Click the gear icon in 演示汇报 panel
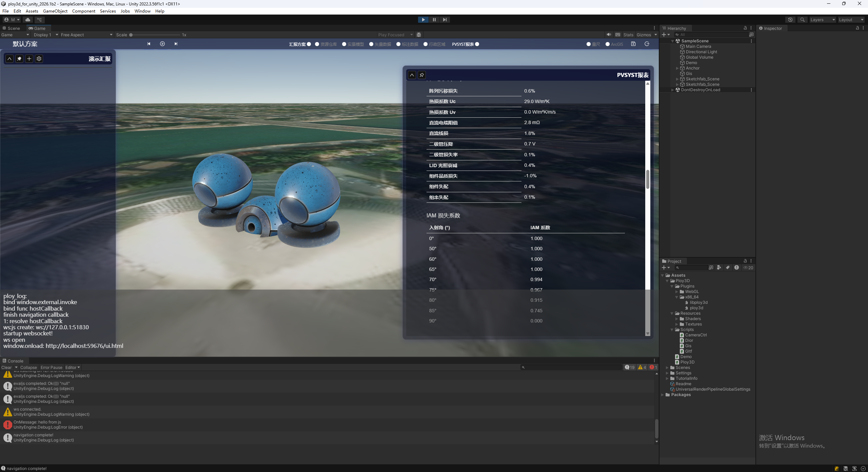The width and height of the screenshot is (868, 472). [39, 59]
